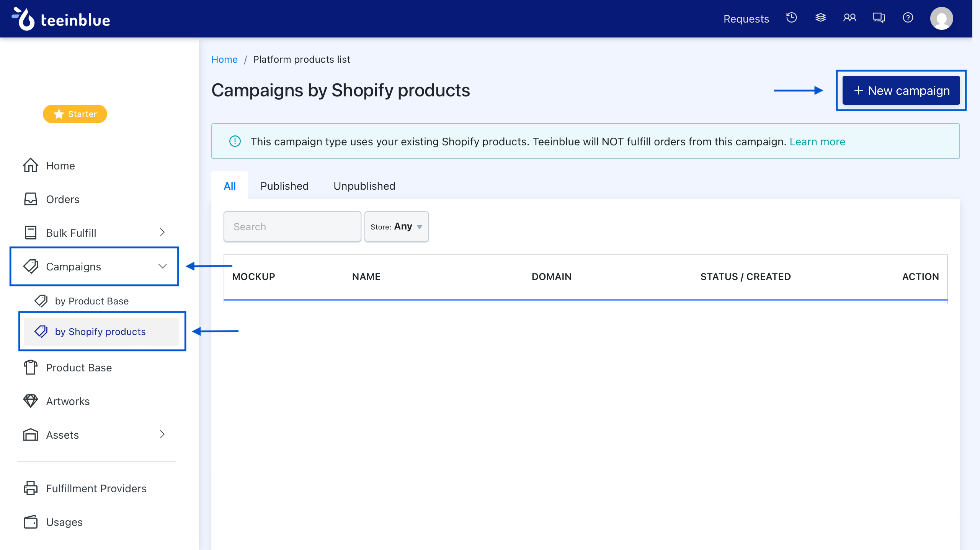980x550 pixels.
Task: Focus the Search input field
Action: pyautogui.click(x=292, y=226)
